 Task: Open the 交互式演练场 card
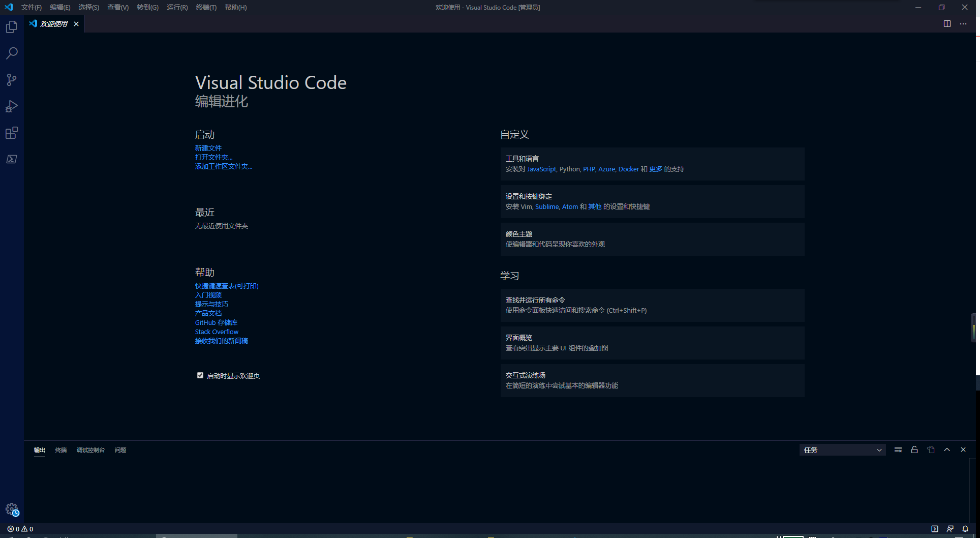point(652,380)
